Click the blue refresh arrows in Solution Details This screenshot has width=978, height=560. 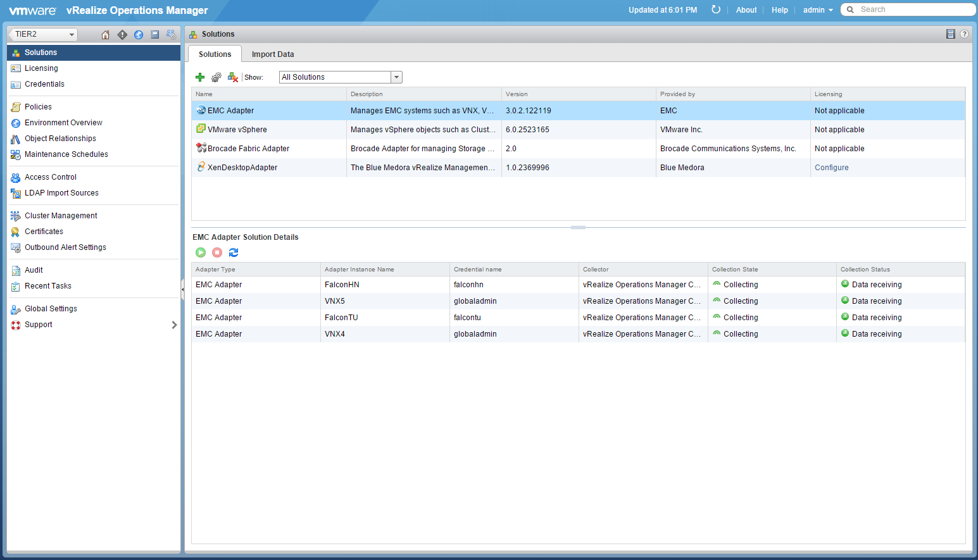coord(234,252)
